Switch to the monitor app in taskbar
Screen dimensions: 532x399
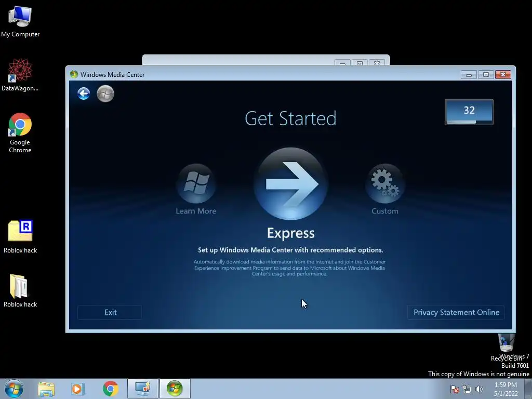pyautogui.click(x=142, y=389)
